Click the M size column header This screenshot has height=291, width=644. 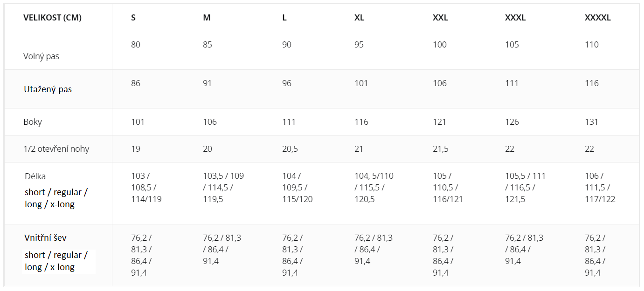pyautogui.click(x=207, y=18)
